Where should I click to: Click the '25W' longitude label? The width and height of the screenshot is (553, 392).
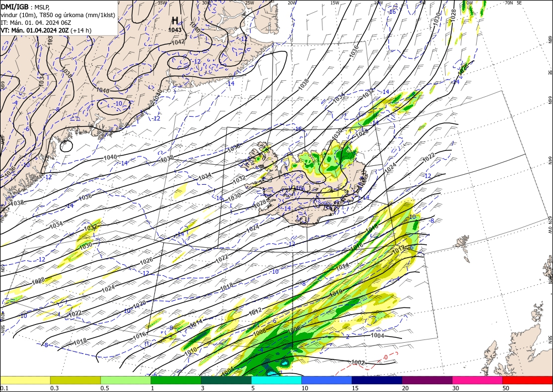click(x=249, y=2)
